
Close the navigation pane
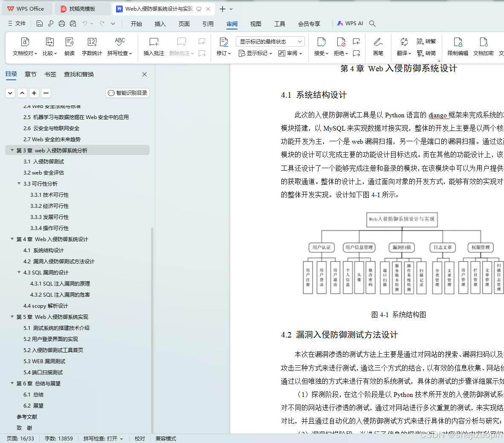click(145, 74)
